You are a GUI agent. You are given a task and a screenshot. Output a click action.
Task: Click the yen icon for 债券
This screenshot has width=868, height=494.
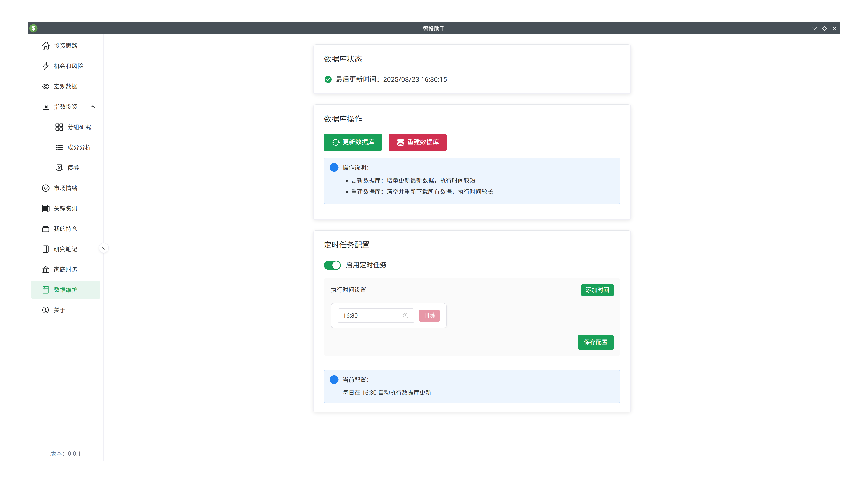tap(59, 168)
